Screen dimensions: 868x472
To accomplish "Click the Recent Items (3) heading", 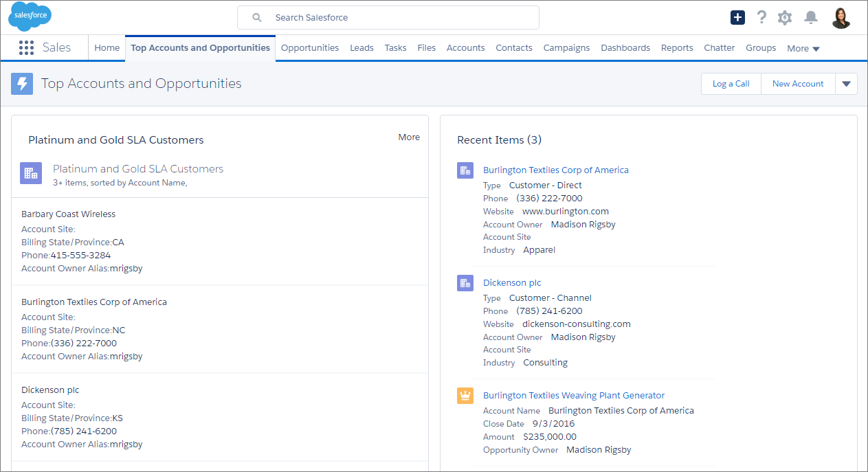I will pyautogui.click(x=500, y=140).
